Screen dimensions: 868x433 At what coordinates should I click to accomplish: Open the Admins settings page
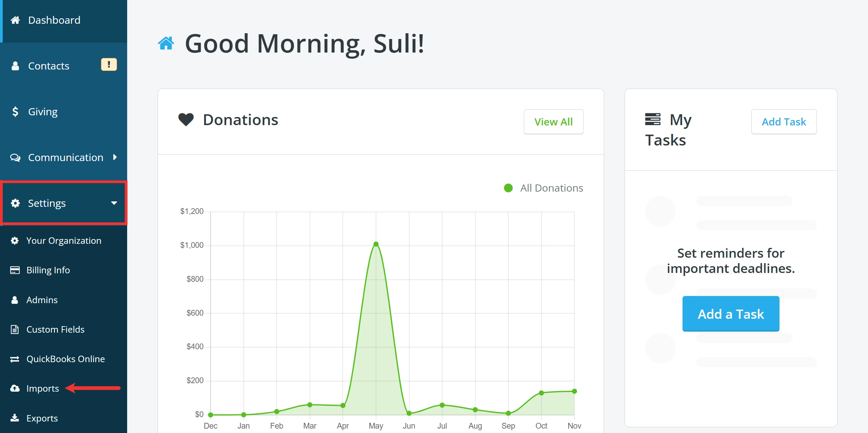coord(42,300)
